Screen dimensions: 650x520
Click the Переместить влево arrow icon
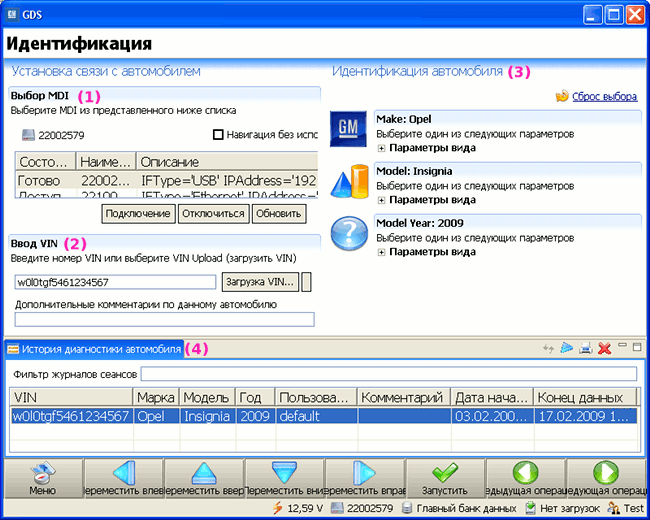(x=124, y=473)
